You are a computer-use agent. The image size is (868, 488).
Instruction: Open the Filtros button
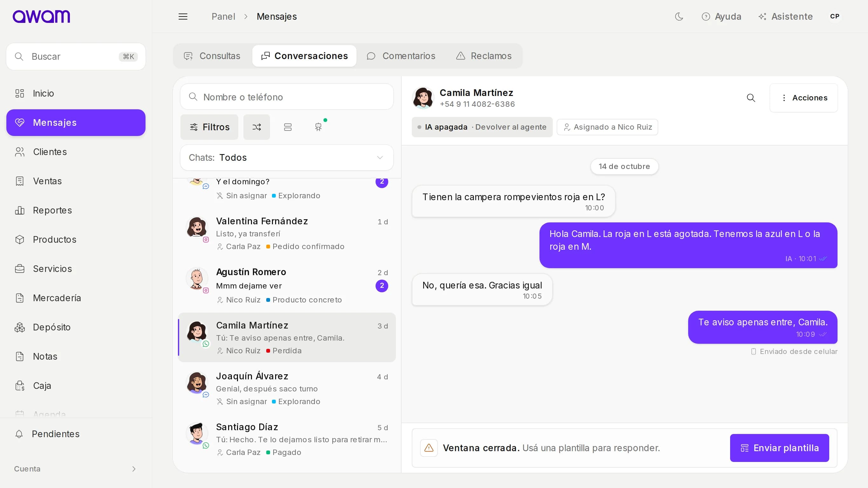pyautogui.click(x=209, y=127)
